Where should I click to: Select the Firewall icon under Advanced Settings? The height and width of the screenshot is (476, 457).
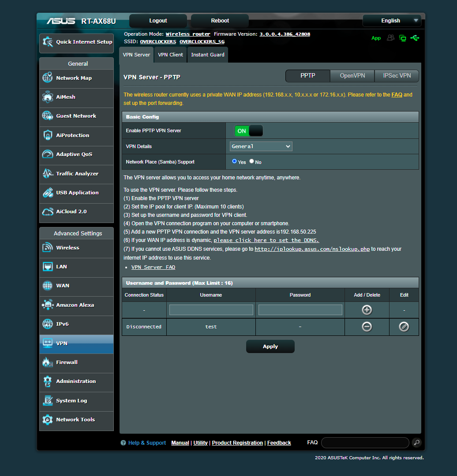(x=47, y=362)
